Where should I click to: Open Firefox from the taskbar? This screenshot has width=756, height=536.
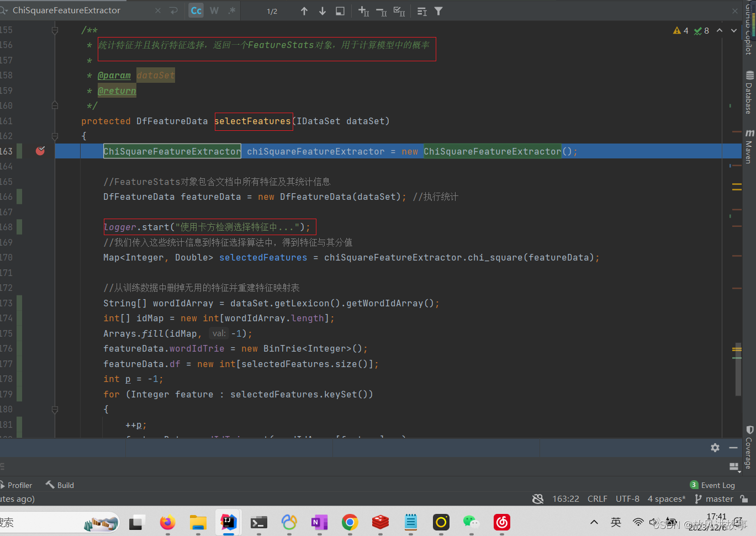point(167,522)
